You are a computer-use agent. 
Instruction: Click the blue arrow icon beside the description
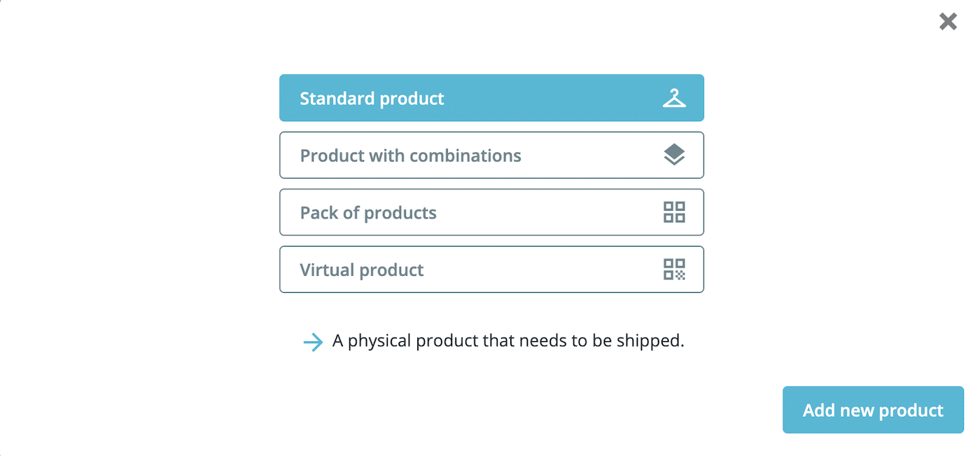(313, 341)
